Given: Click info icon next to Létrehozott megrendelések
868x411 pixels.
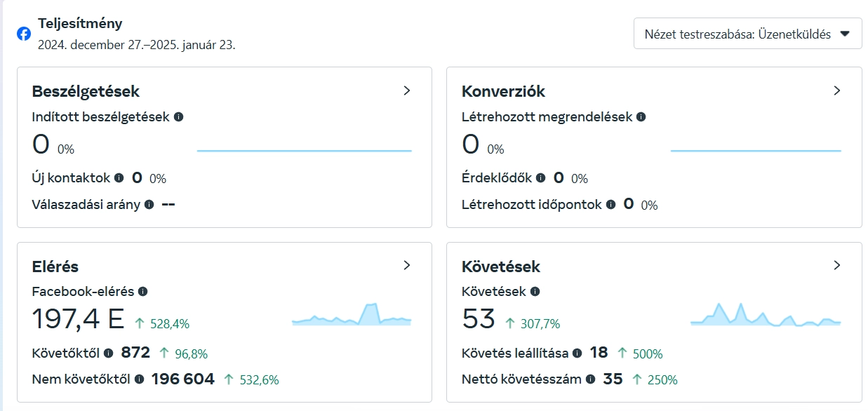Looking at the screenshot, I should tap(641, 117).
